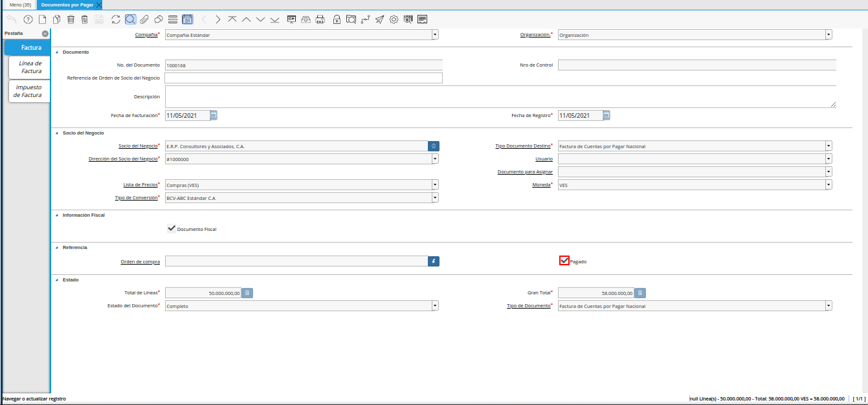Open the Compañía dropdown

point(435,35)
